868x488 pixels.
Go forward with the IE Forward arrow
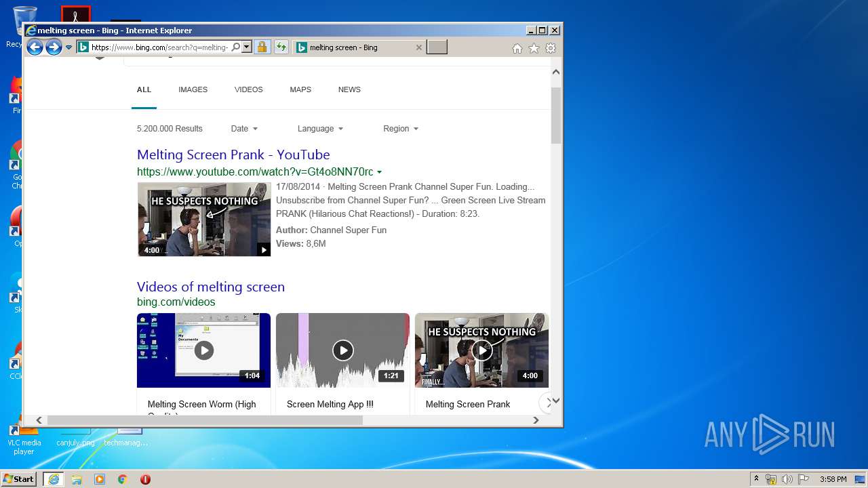coord(54,47)
